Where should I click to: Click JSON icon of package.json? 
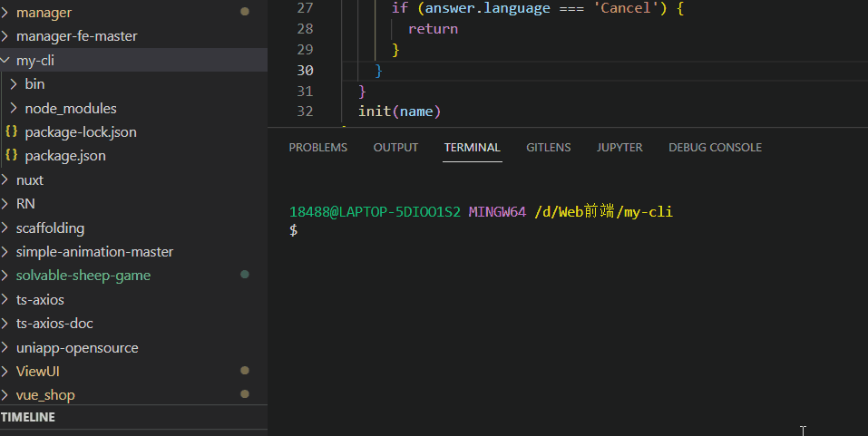pos(11,155)
